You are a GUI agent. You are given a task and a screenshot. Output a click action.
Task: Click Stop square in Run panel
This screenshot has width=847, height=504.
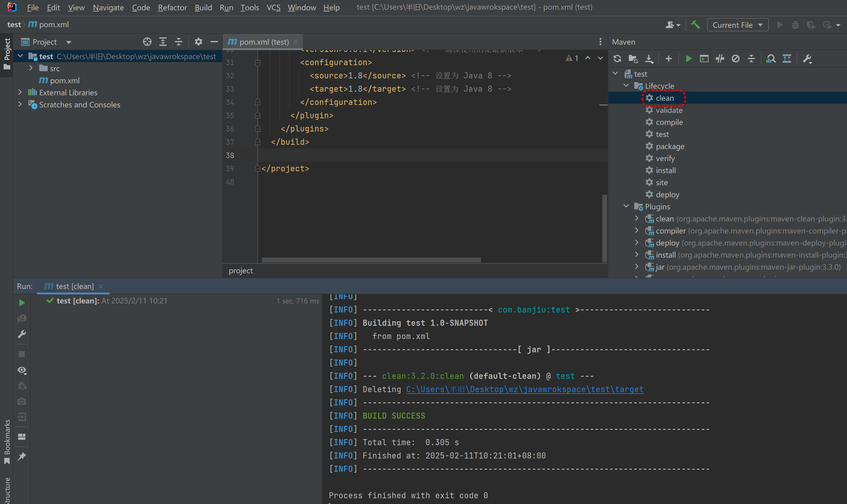pyautogui.click(x=22, y=354)
